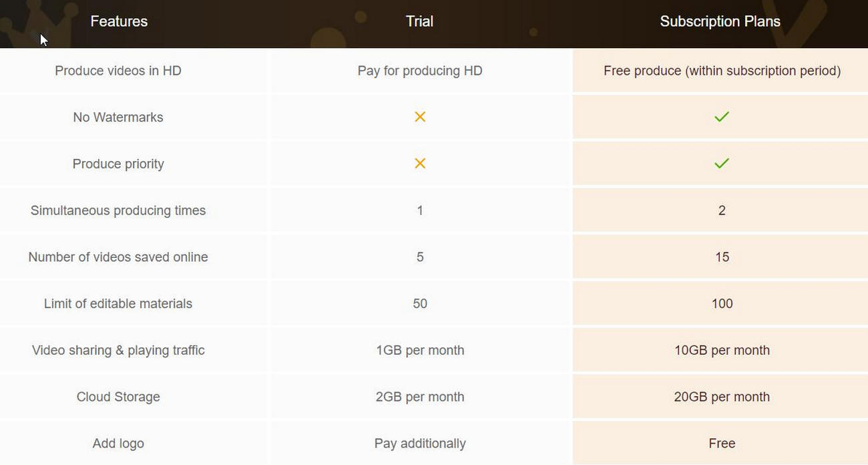Click the "No Watermarks" feature label

point(118,118)
